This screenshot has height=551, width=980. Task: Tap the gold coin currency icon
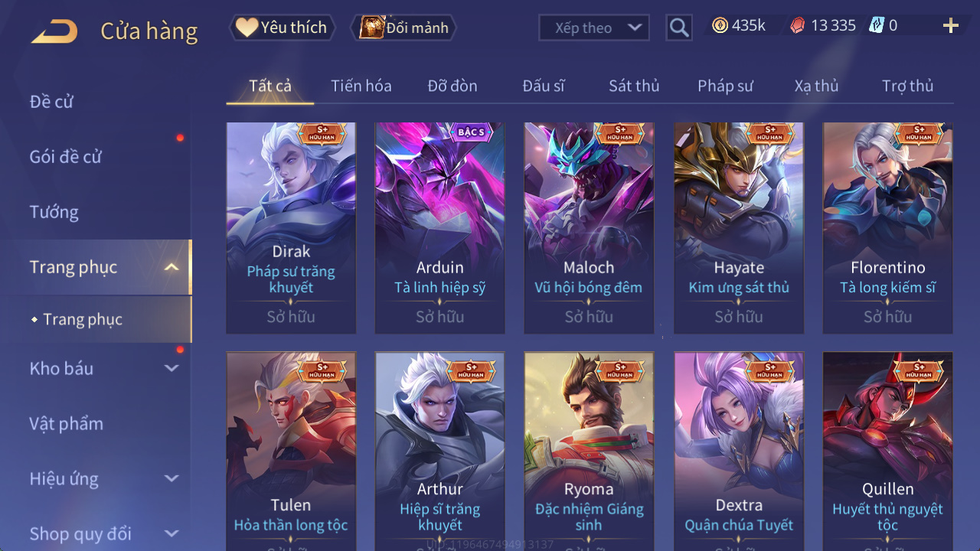click(x=720, y=25)
